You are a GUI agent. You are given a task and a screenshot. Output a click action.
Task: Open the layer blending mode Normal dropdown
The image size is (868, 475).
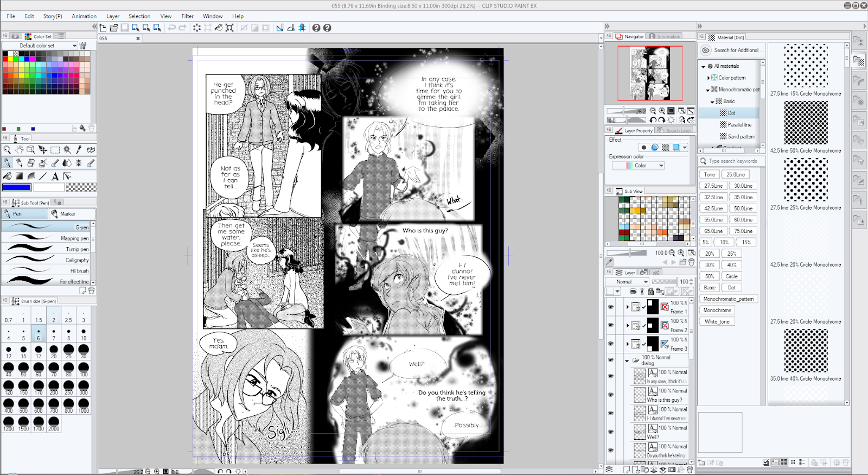click(x=627, y=282)
